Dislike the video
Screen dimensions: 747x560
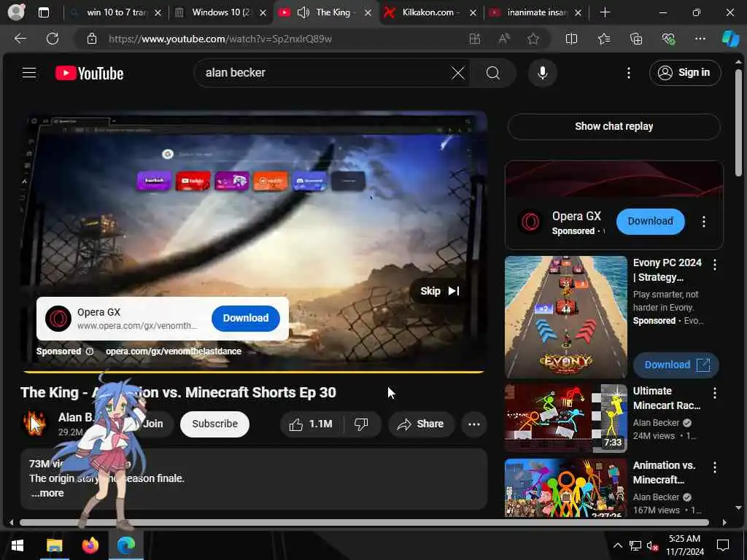pyautogui.click(x=362, y=424)
